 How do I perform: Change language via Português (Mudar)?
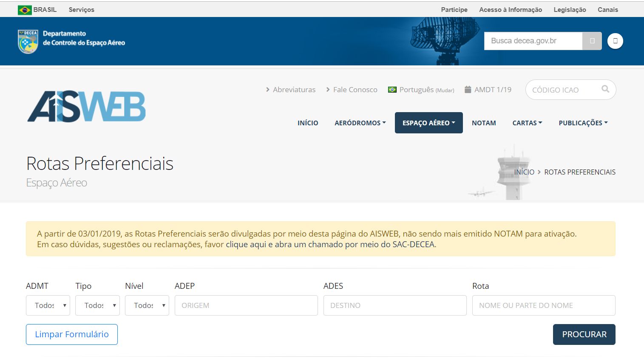pos(426,90)
